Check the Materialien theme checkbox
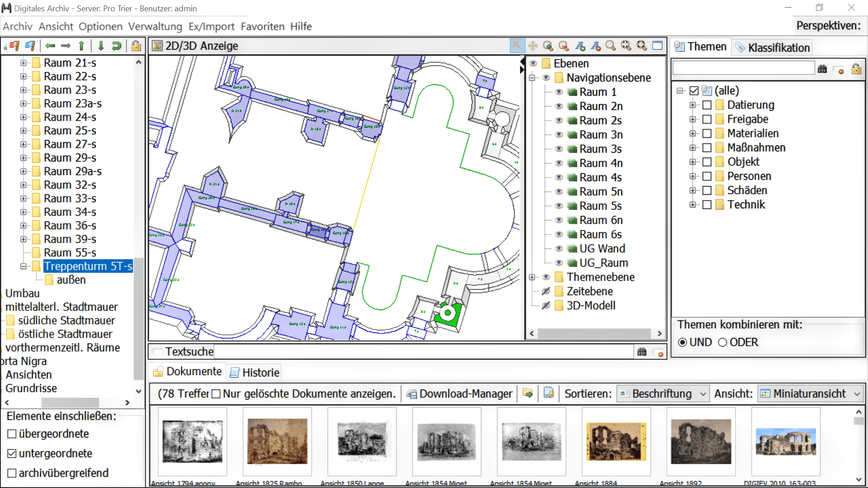 (707, 134)
